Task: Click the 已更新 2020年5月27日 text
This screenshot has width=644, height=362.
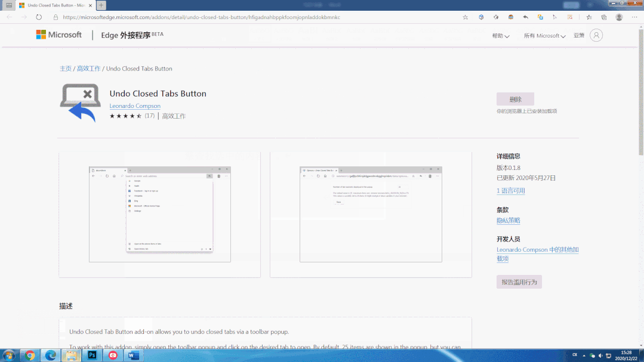Action: click(x=526, y=178)
